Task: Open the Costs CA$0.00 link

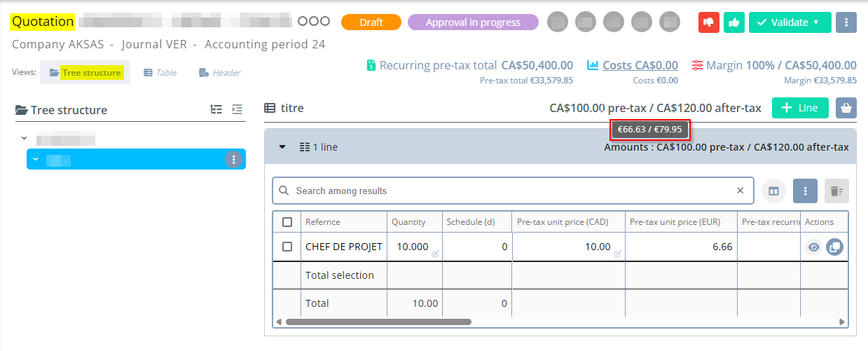Action: point(640,65)
